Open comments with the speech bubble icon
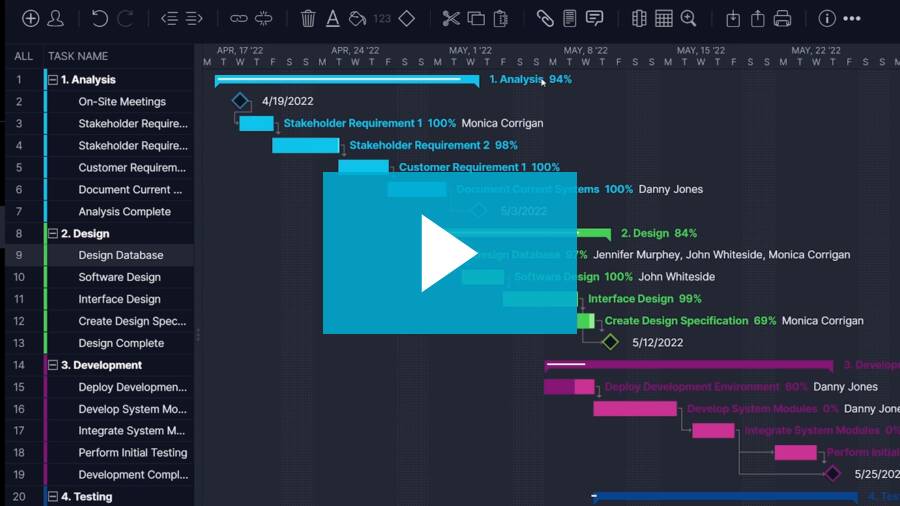 (594, 18)
